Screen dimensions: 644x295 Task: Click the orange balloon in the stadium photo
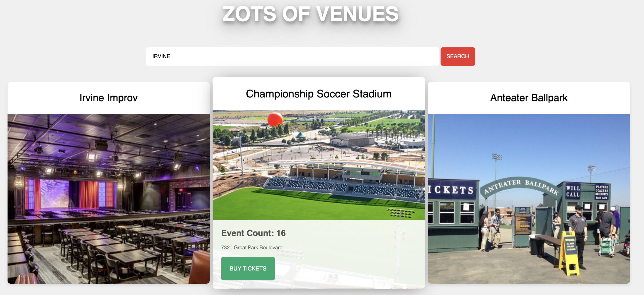[x=275, y=120]
